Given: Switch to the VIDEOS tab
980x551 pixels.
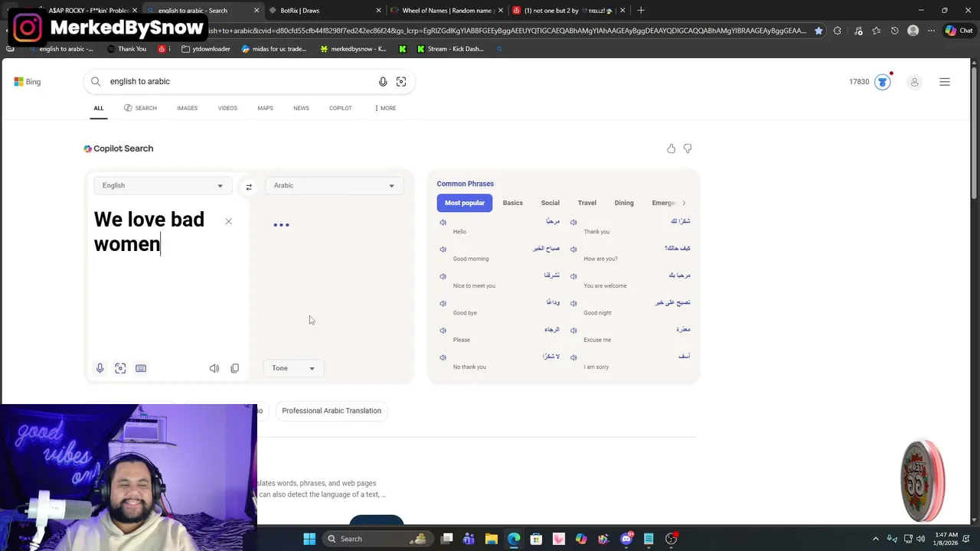Looking at the screenshot, I should (x=227, y=108).
